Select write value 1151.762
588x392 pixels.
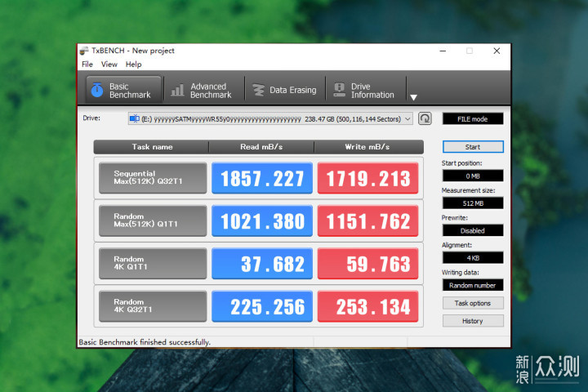tap(367, 220)
